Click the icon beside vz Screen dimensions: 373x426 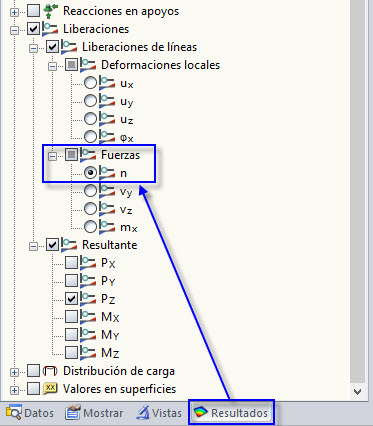(107, 209)
